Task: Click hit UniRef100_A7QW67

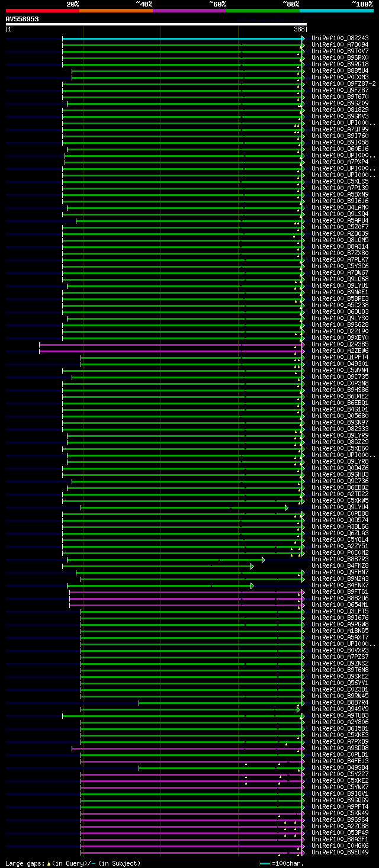Action: (340, 273)
